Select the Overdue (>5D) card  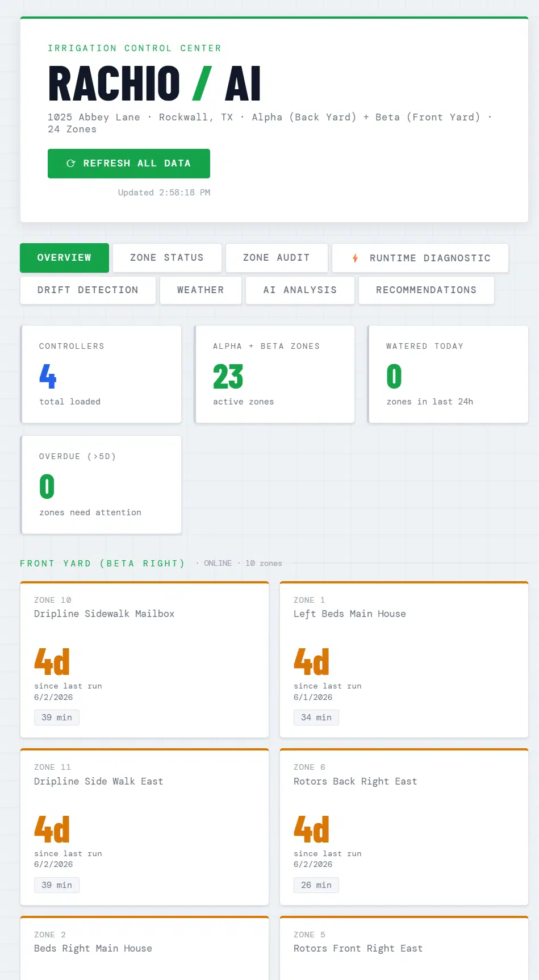click(x=101, y=485)
